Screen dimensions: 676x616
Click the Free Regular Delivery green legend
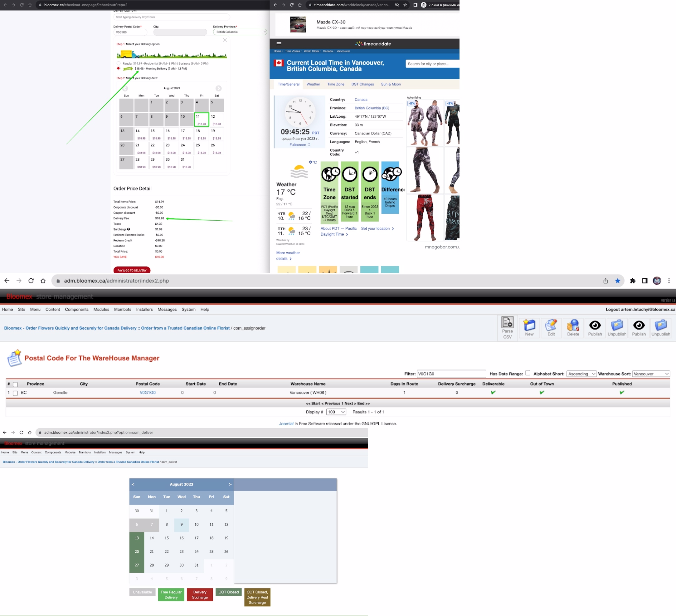[x=171, y=594]
